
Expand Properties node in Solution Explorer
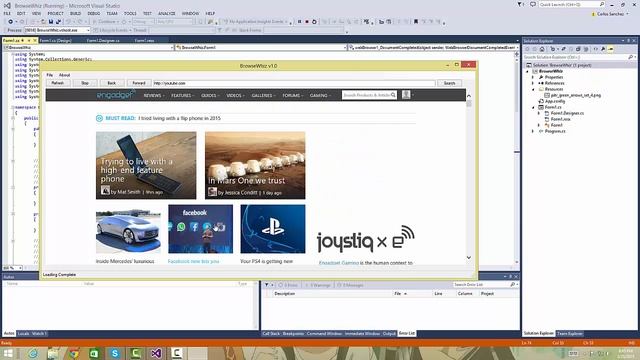click(x=533, y=77)
